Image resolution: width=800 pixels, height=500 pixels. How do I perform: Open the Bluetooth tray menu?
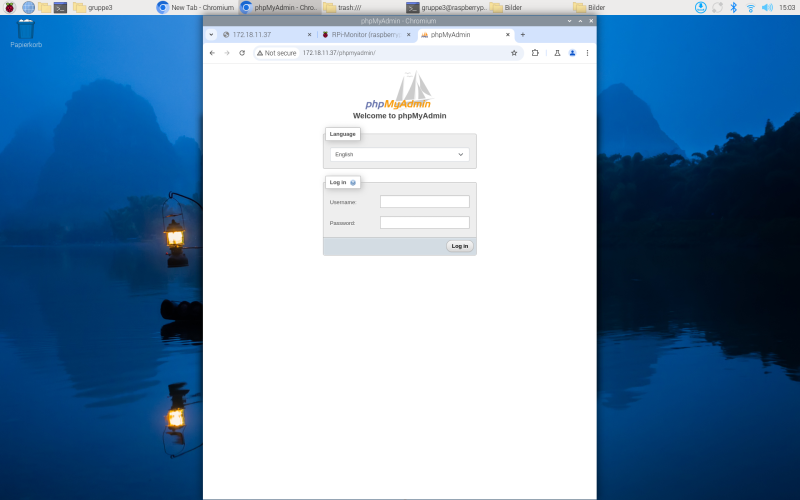tap(734, 7)
